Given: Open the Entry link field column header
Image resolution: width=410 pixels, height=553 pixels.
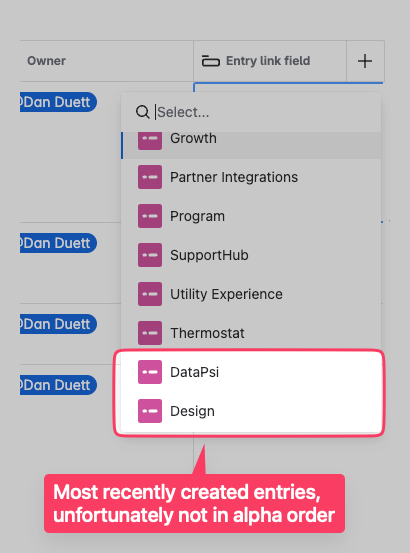Looking at the screenshot, I should point(270,61).
